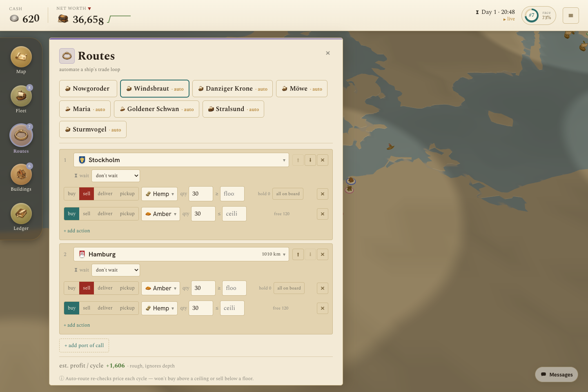Select the Windsbraut ship tab
Screen dimensions: 588x392
[x=155, y=89]
